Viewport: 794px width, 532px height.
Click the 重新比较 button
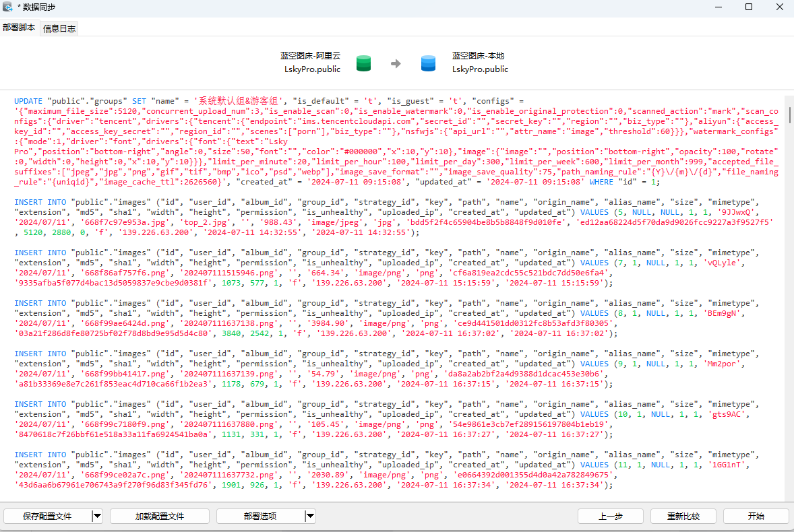[683, 517]
